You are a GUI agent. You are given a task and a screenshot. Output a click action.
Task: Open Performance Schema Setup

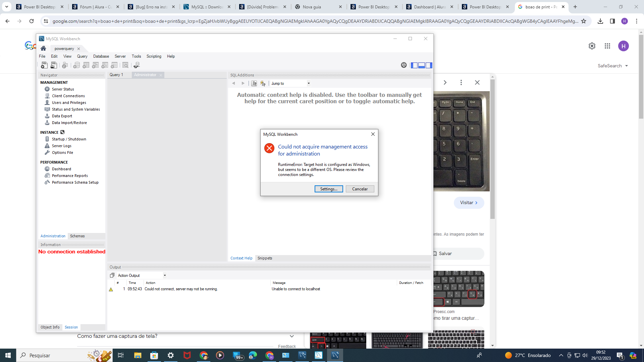pos(75,182)
